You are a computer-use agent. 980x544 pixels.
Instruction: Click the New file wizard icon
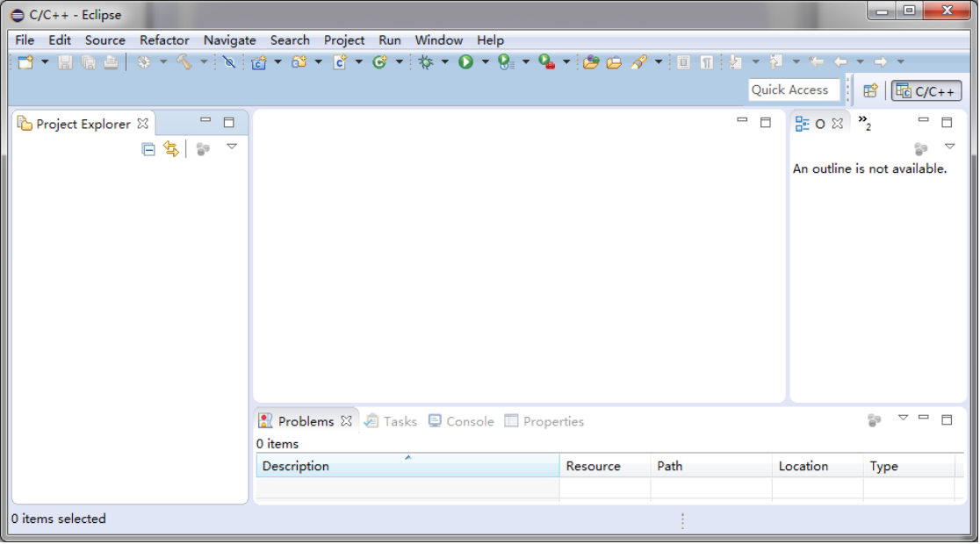[x=25, y=62]
